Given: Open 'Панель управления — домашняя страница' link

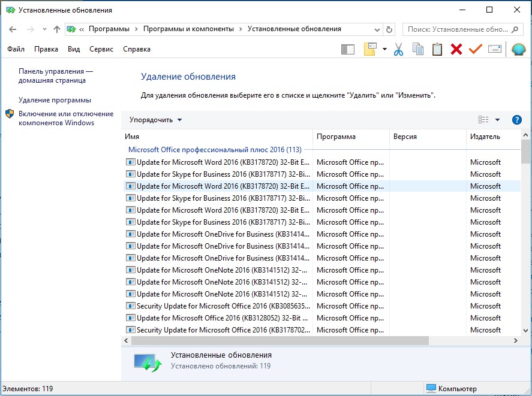Looking at the screenshot, I should click(x=56, y=76).
